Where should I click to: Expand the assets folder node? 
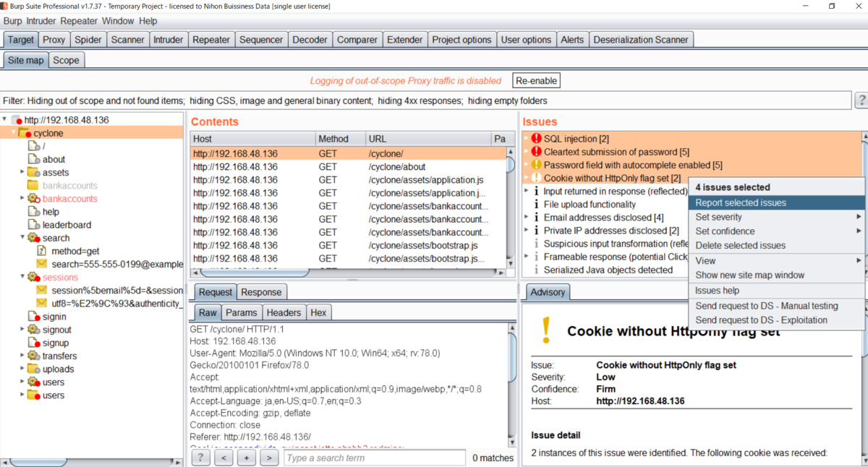(22, 172)
